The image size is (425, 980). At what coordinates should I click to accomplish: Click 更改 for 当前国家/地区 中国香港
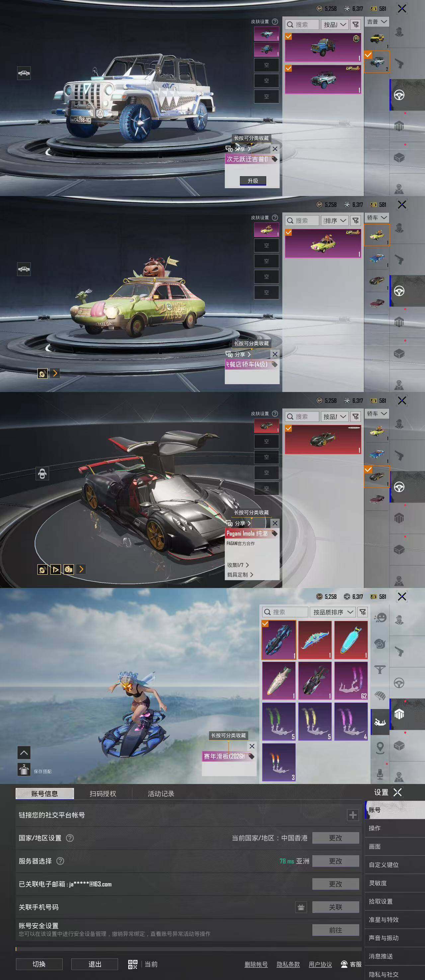coord(336,838)
